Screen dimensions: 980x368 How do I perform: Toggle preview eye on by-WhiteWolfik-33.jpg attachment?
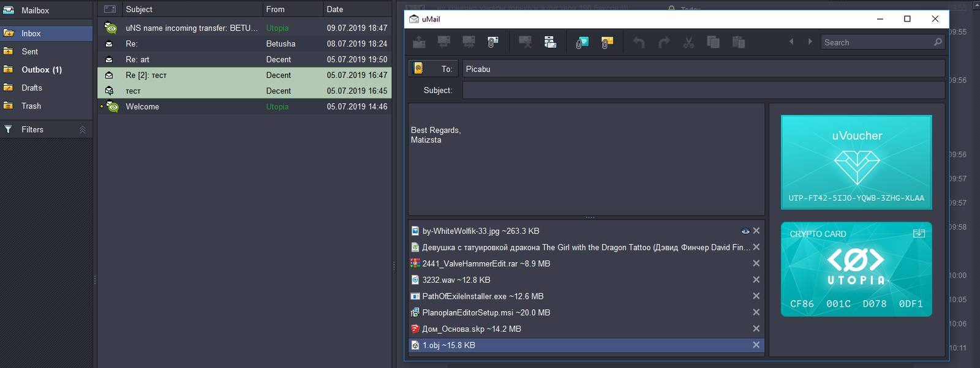point(745,231)
